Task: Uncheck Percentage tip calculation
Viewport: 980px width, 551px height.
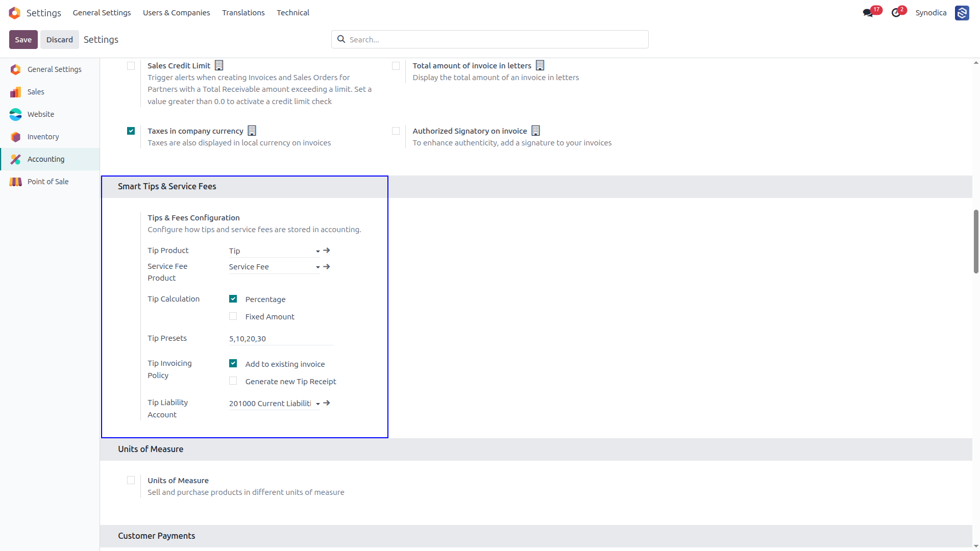Action: coord(233,299)
